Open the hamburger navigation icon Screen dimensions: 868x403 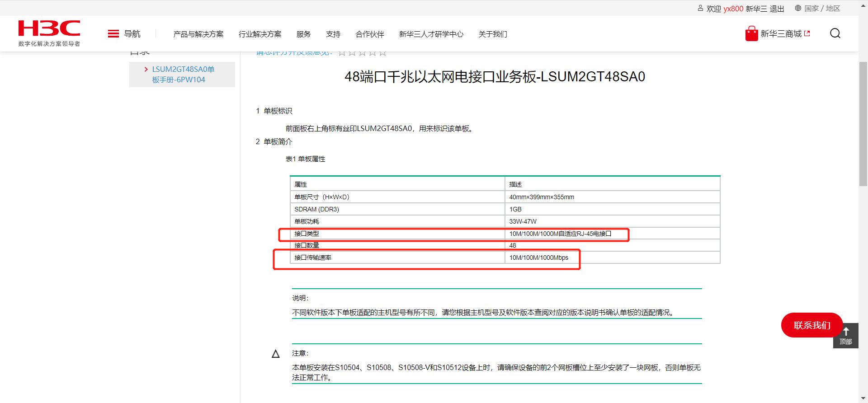[113, 34]
